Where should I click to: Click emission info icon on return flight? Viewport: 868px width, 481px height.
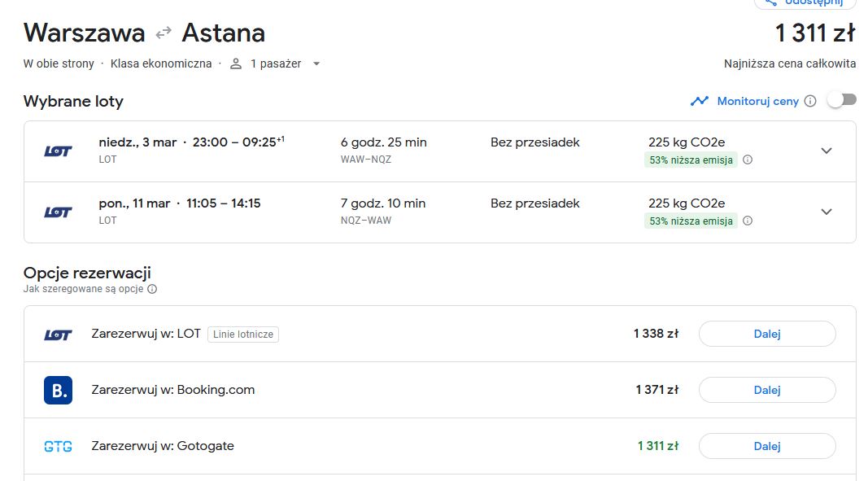(748, 221)
